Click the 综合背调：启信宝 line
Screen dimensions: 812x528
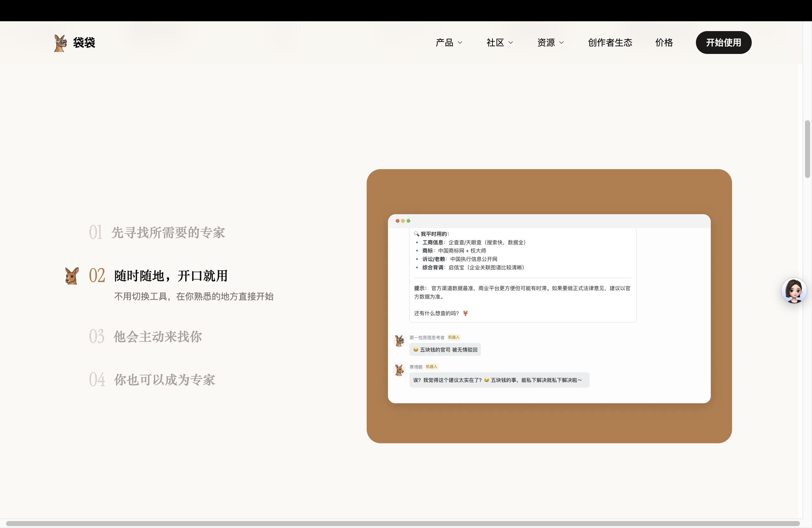point(470,267)
